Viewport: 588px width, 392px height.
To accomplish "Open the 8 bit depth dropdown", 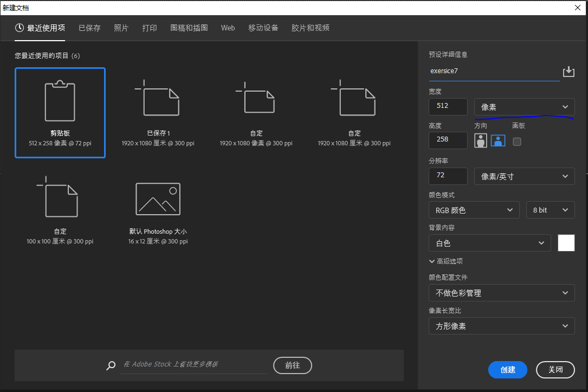I will pos(551,210).
